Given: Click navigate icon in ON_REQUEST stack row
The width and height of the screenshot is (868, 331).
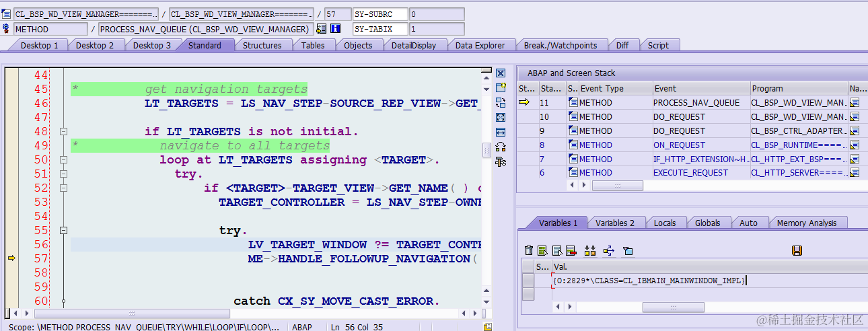Looking at the screenshot, I should (855, 145).
